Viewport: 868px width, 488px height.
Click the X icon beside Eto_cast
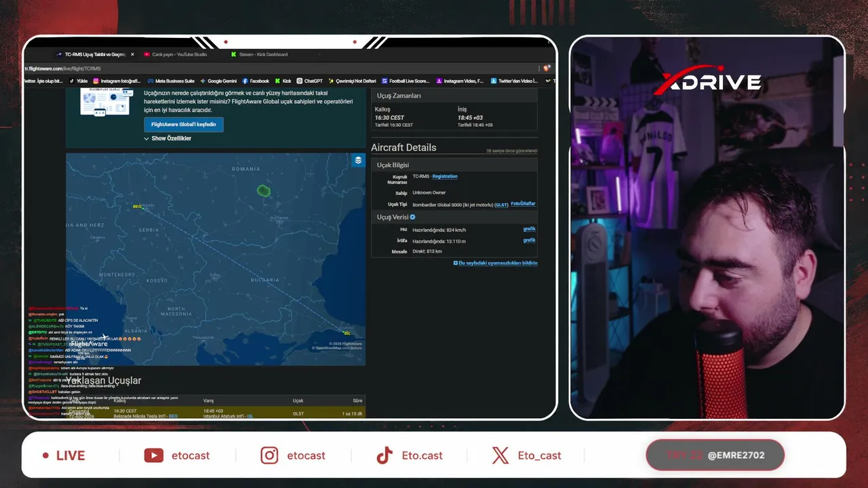[x=500, y=455]
